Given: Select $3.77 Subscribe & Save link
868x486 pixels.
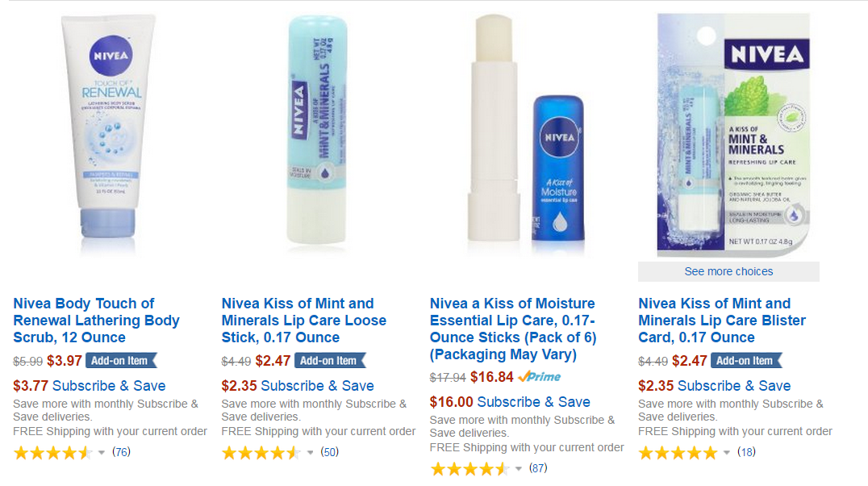Looking at the screenshot, I should (x=90, y=386).
